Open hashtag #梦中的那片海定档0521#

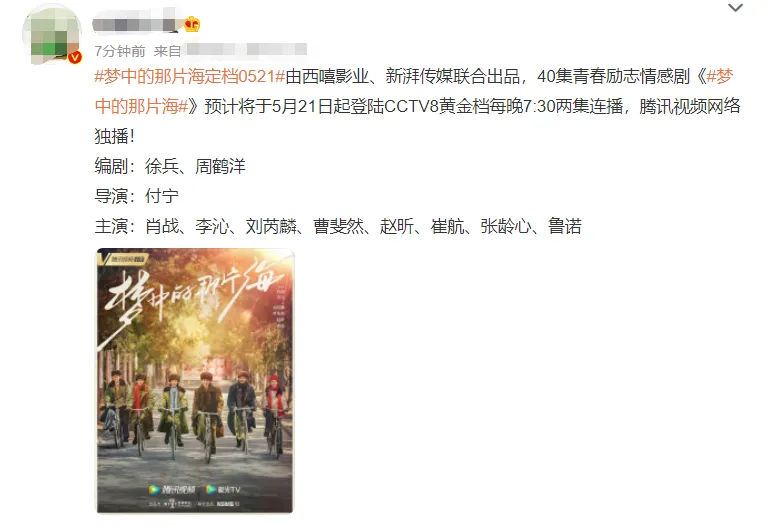point(190,76)
